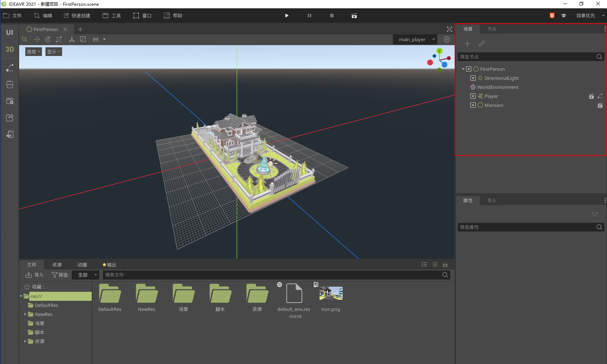Open Player node animation clip icon
The image size is (607, 364).
591,96
